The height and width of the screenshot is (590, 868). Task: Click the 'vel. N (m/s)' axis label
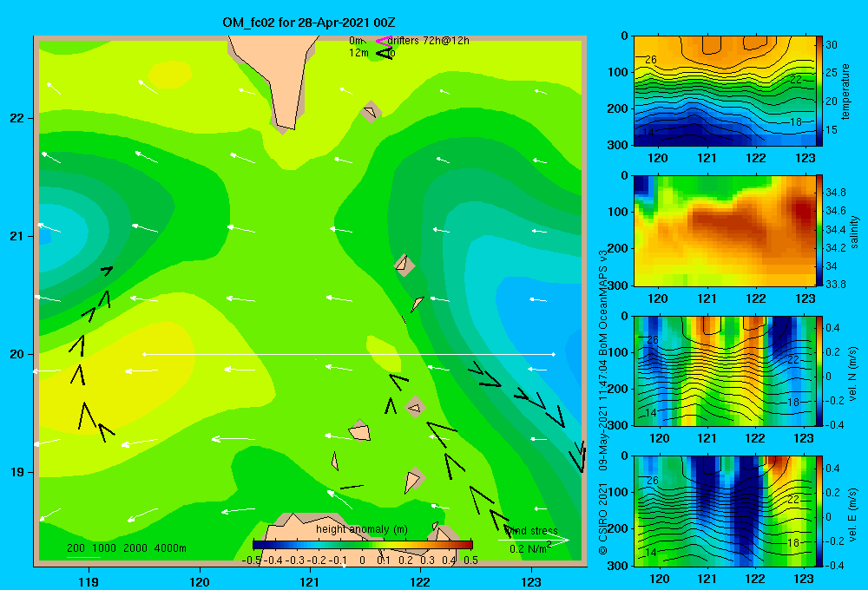click(x=853, y=374)
